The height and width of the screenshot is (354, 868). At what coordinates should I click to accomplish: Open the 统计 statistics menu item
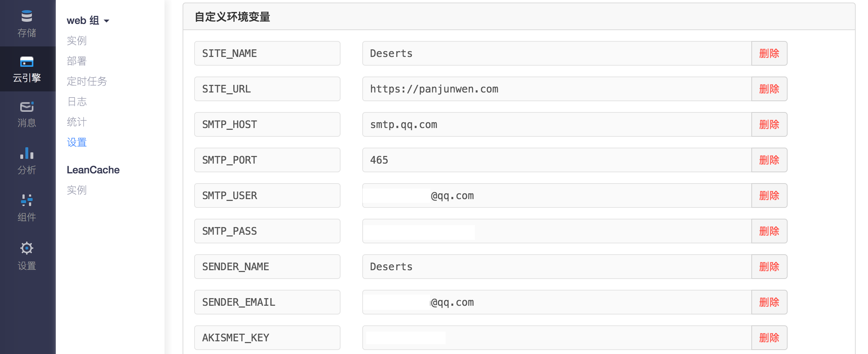77,122
